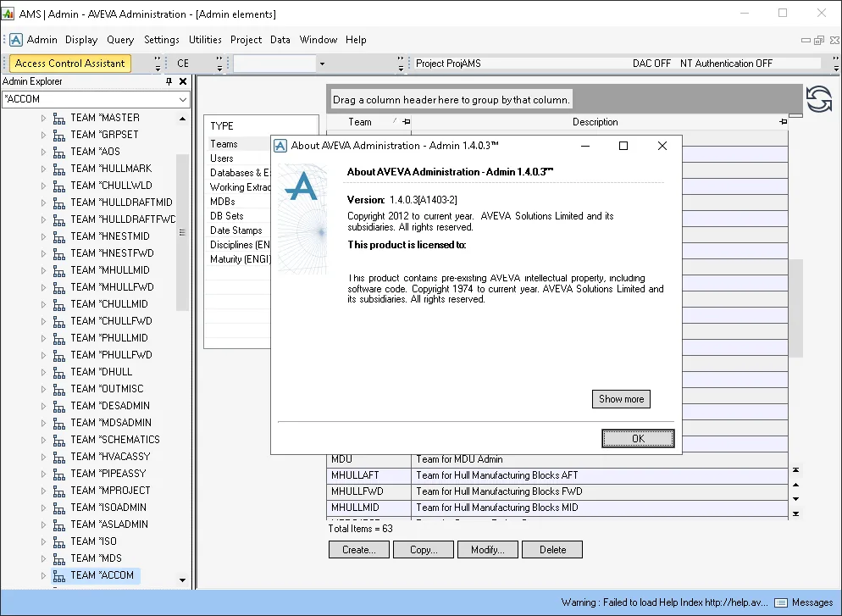Open the *ACCOM dropdown in Admin Explorer
The width and height of the screenshot is (842, 616).
pos(183,99)
